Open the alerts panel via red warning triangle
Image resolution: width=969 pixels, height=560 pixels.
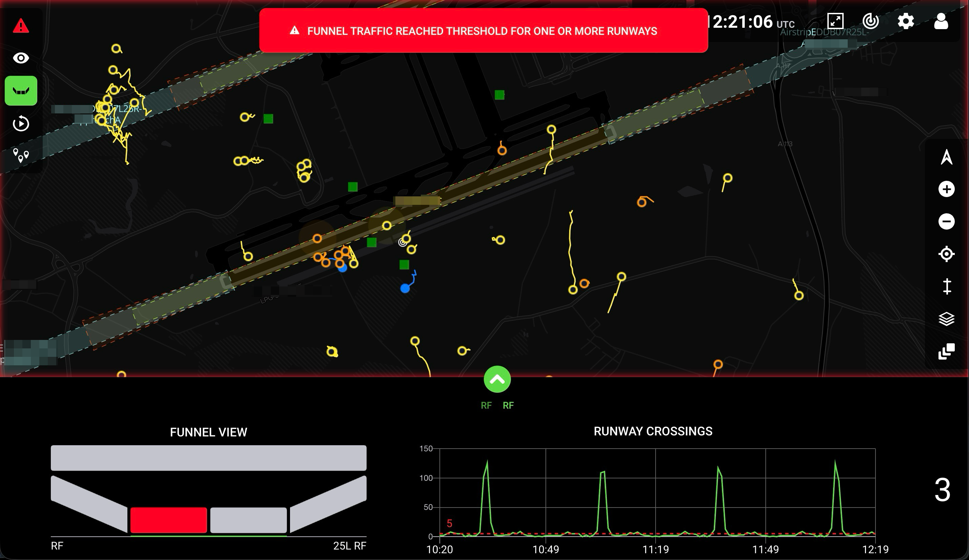[x=21, y=26]
